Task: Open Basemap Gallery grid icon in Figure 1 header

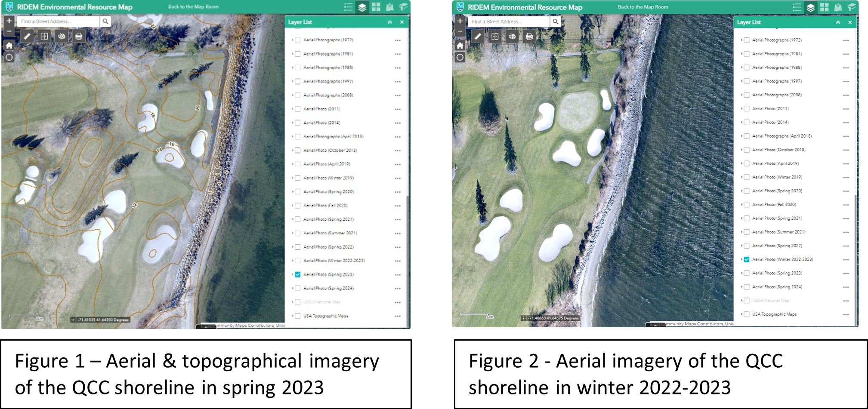Action: (376, 7)
